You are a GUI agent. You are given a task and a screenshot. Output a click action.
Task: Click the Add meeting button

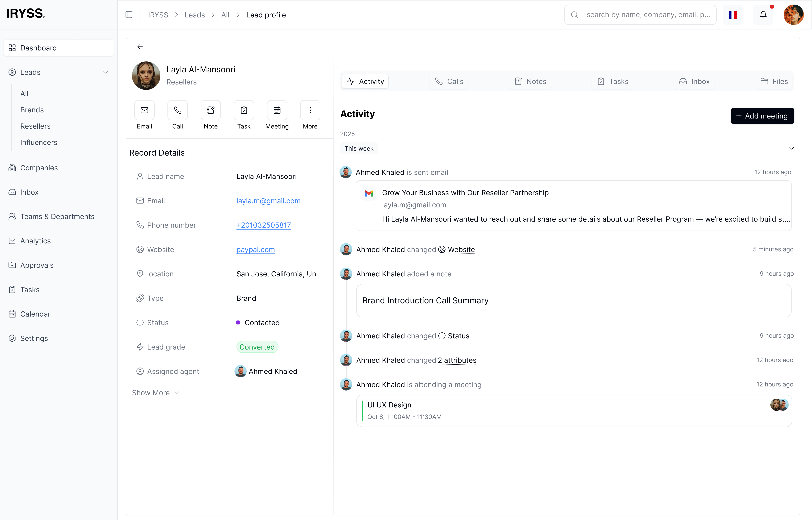762,116
